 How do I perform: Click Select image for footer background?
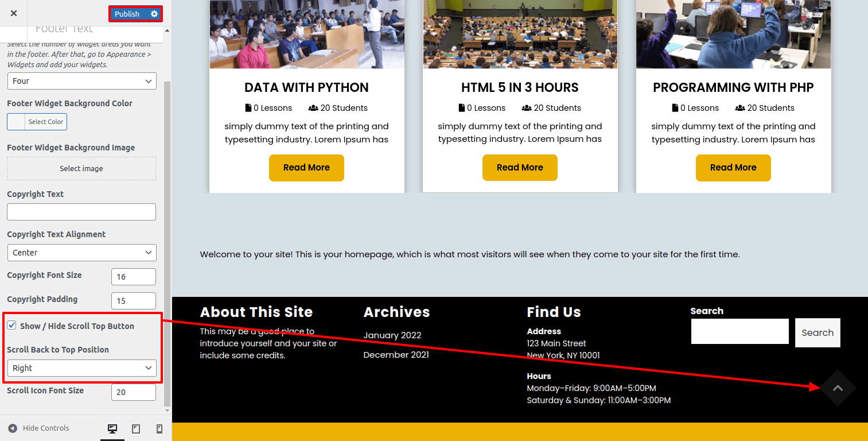click(x=81, y=169)
